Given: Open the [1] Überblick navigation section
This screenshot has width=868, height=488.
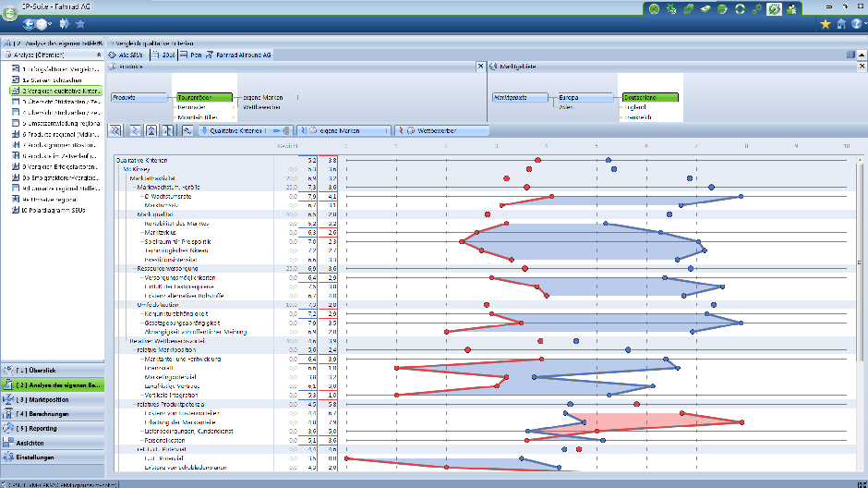Looking at the screenshot, I should (x=52, y=370).
